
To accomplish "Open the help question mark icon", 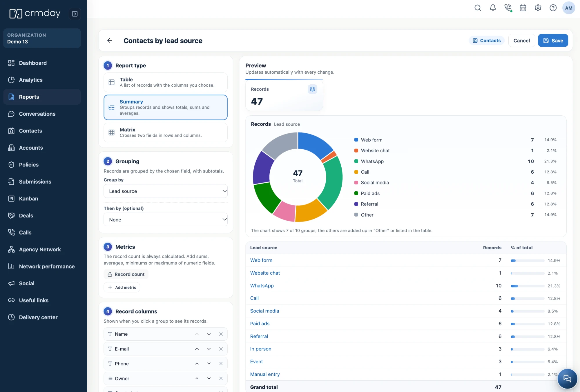I will tap(553, 8).
